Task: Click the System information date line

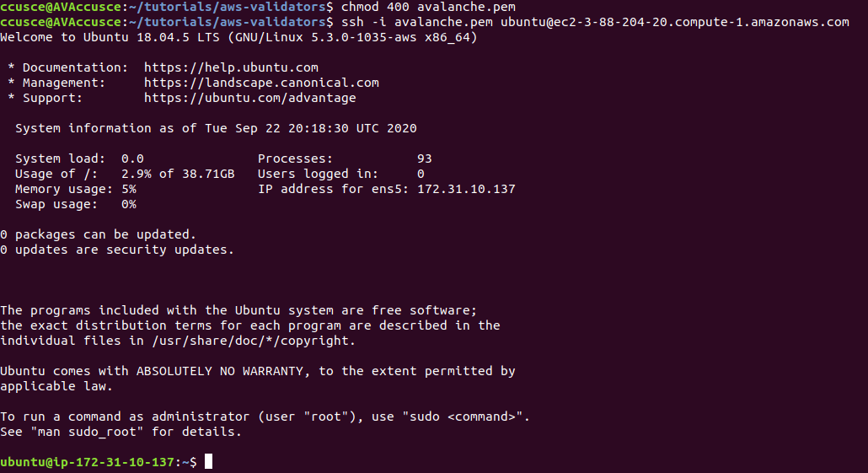Action: 216,128
